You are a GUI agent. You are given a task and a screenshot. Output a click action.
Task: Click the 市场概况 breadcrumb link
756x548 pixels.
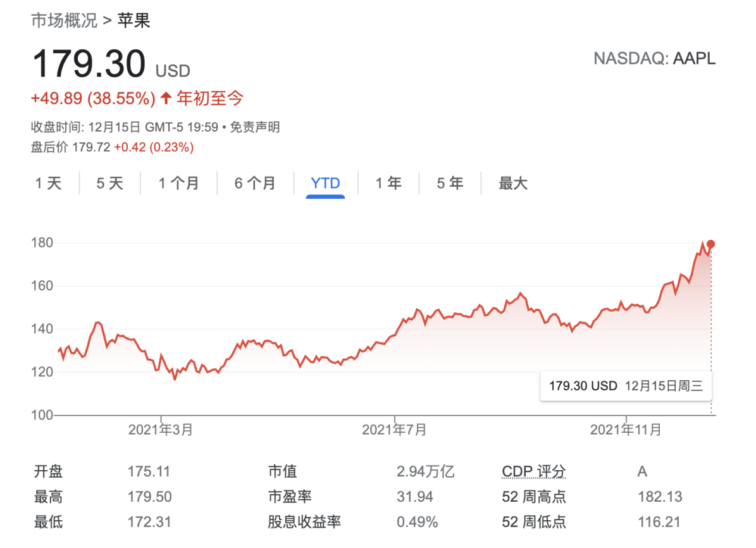(x=65, y=20)
